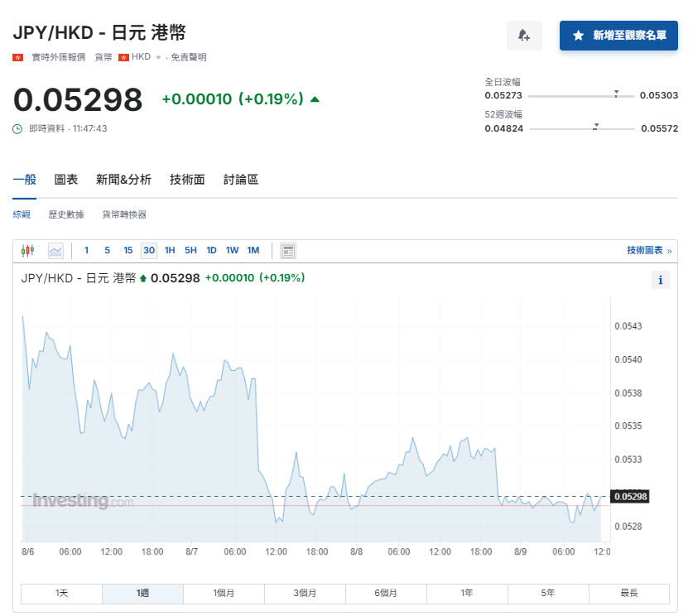Open the 貨幣 dropdown in breadcrumb

point(103,57)
